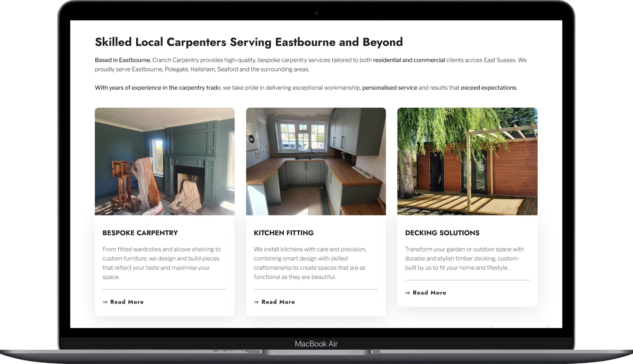Image resolution: width=633 pixels, height=364 pixels.
Task: Click the 'personalised service' bold text
Action: [390, 88]
